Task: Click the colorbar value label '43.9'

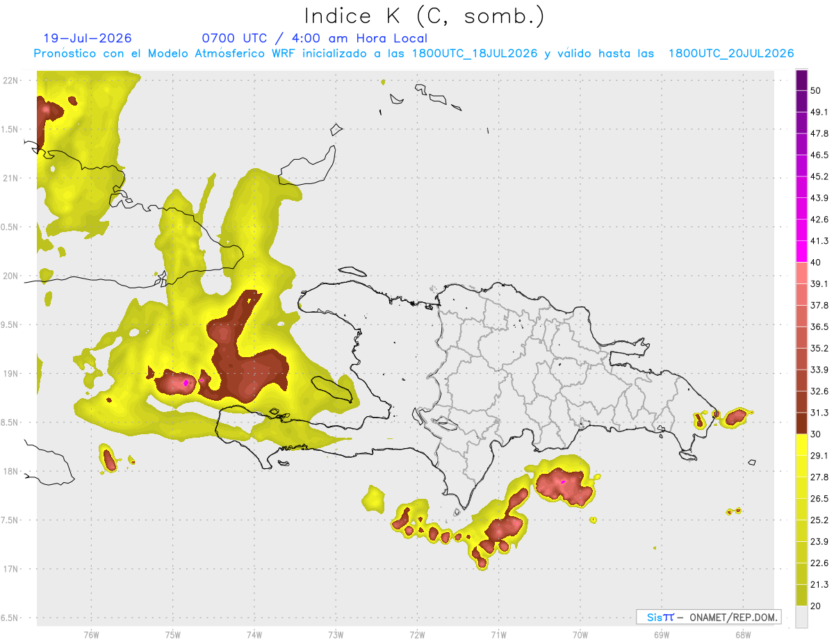Action: [x=819, y=198]
